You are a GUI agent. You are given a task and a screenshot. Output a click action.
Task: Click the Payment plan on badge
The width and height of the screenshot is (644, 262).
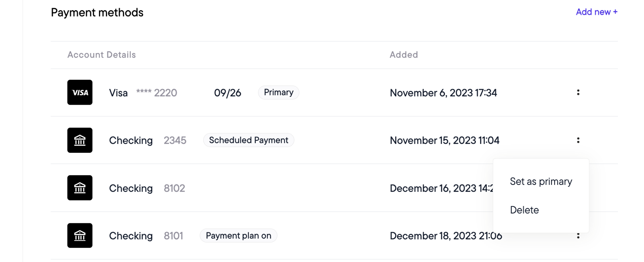click(239, 236)
